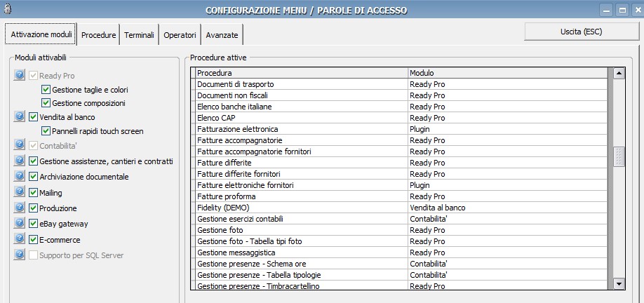Disable the Archiviazione documentale module checkbox
The width and height of the screenshot is (644, 303).
point(33,177)
